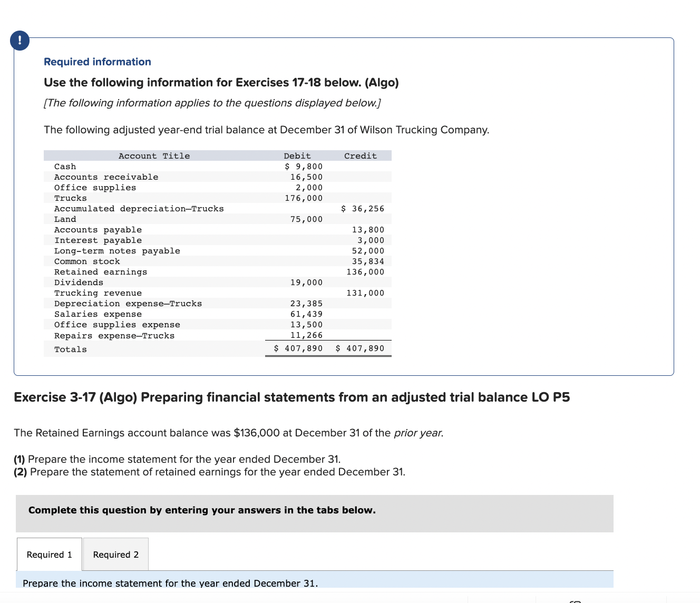Click Land debit amount 75,000
Viewport: 700px width, 603px height.
[x=306, y=219]
